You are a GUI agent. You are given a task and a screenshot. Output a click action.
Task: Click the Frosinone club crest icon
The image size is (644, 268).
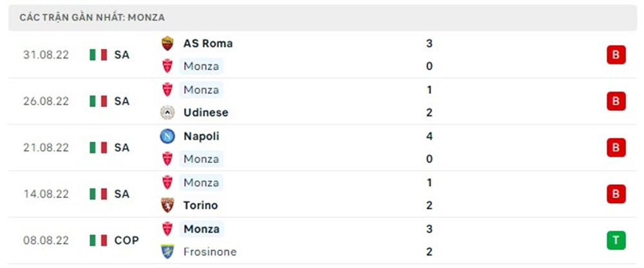(x=167, y=252)
